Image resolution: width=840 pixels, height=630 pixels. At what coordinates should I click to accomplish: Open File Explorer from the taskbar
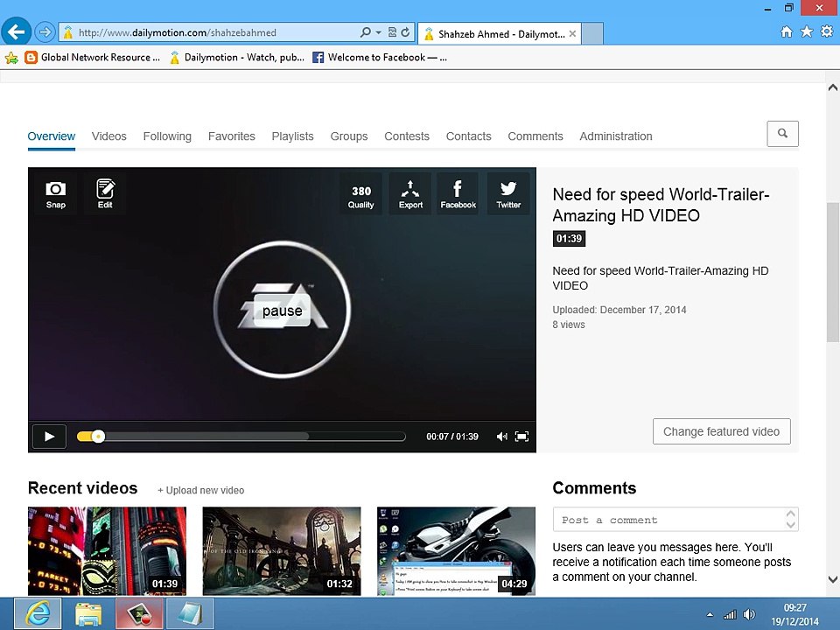click(x=88, y=614)
